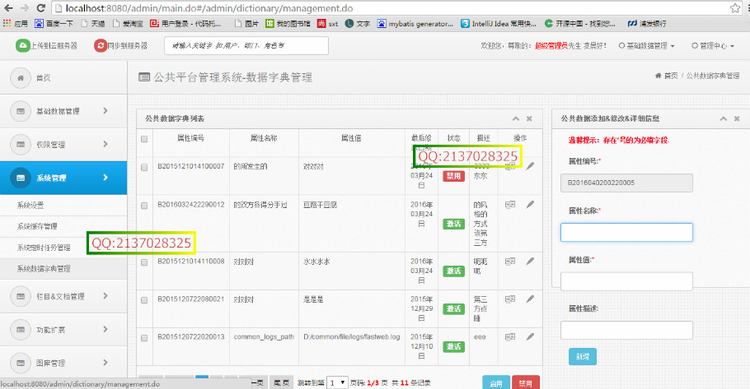The height and width of the screenshot is (389, 750).
Task: Click the 图库管理 sidebar icon
Action: (x=21, y=363)
